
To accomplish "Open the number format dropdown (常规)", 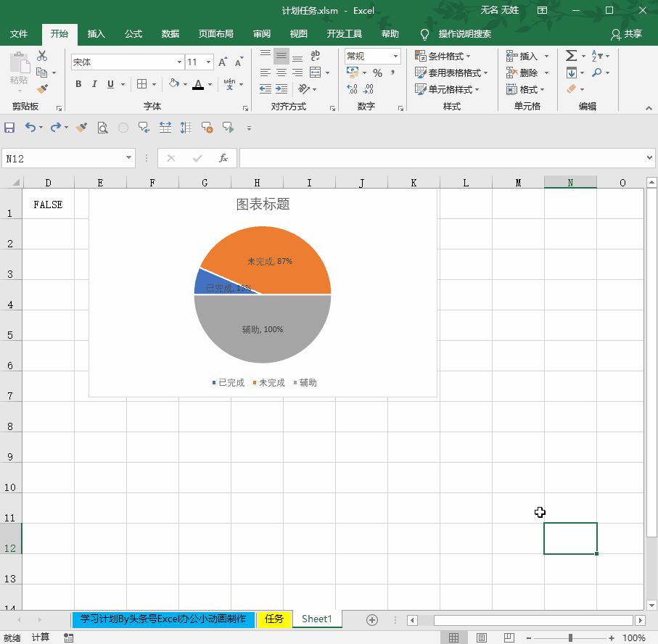I will 395,56.
